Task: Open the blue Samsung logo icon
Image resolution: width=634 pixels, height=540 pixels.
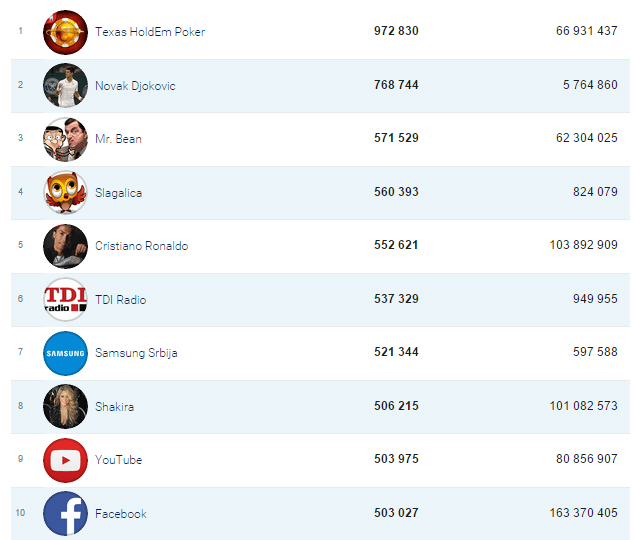Action: click(65, 353)
